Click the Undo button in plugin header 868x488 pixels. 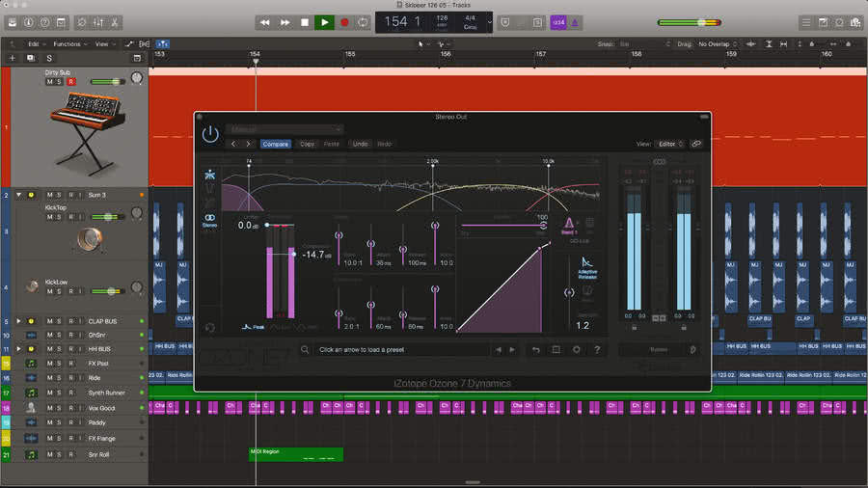tap(361, 144)
